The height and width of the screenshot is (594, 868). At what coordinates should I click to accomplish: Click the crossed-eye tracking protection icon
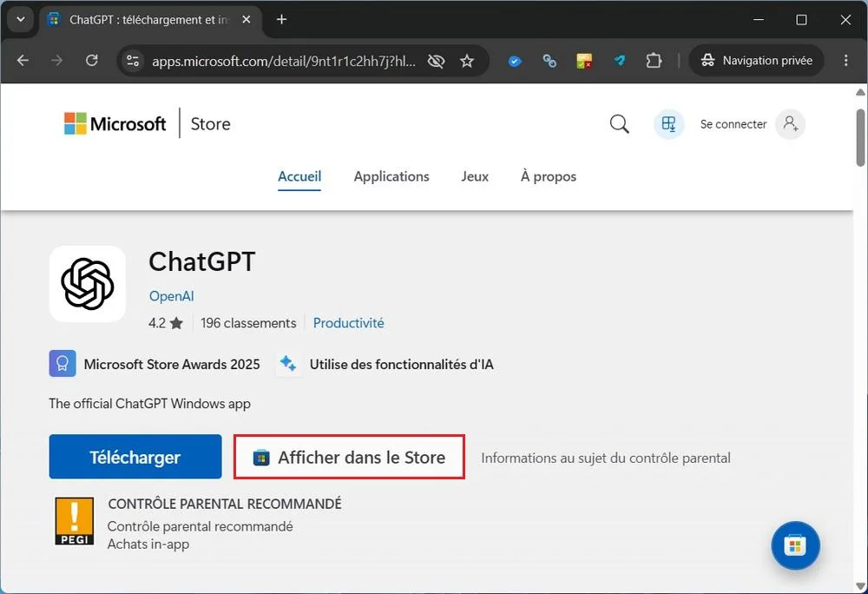click(x=437, y=60)
